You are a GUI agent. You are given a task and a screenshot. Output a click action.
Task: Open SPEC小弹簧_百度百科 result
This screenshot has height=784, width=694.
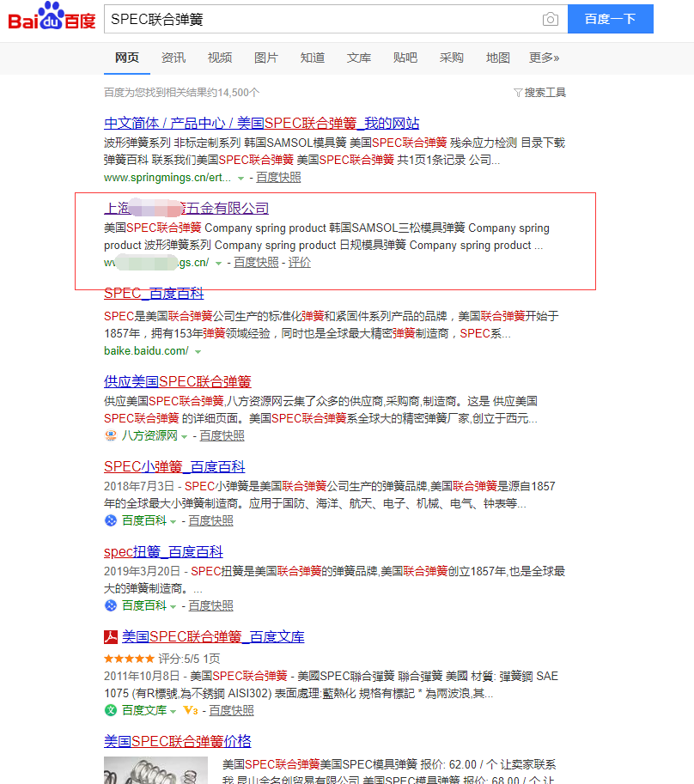pyautogui.click(x=174, y=466)
